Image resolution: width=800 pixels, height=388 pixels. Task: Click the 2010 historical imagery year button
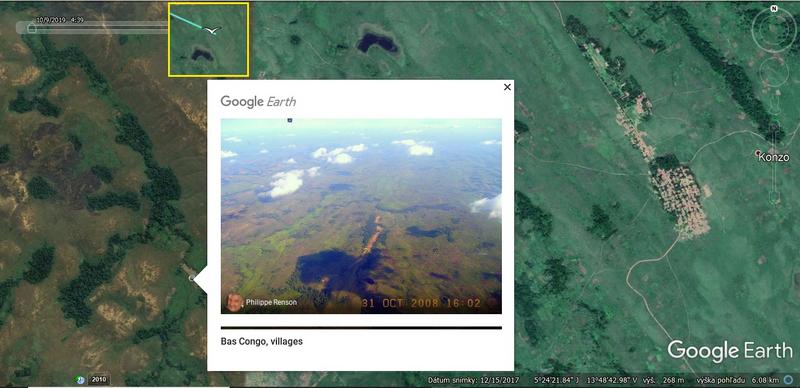pos(99,380)
